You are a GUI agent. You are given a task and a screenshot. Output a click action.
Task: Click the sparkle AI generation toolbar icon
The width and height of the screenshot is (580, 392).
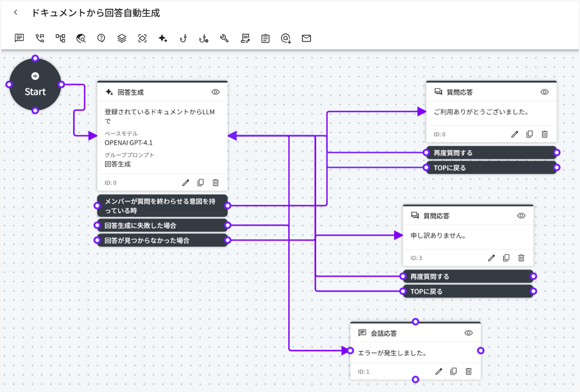click(x=163, y=39)
